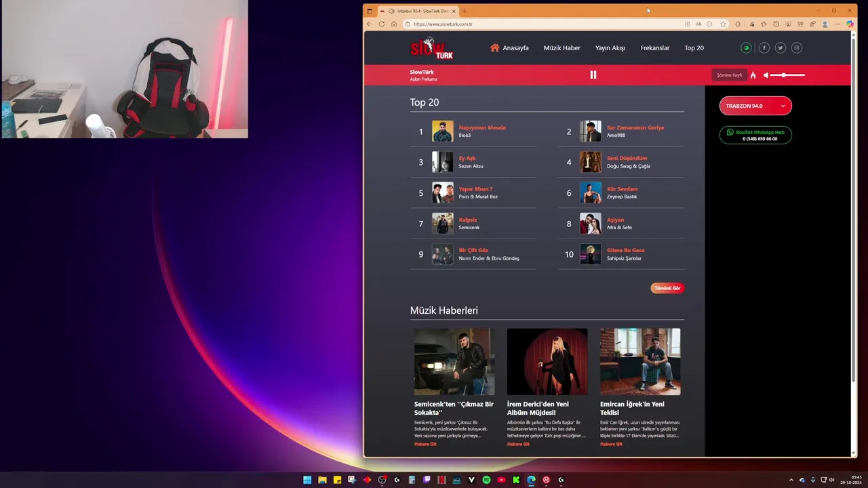Close the İstanbul 95.4 SlowTürk tab
The image size is (868, 488).
tap(454, 11)
